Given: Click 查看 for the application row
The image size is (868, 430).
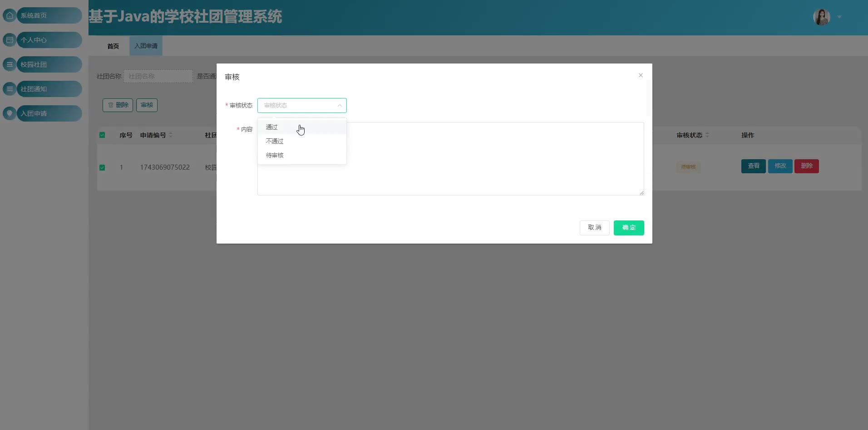Looking at the screenshot, I should coord(754,166).
